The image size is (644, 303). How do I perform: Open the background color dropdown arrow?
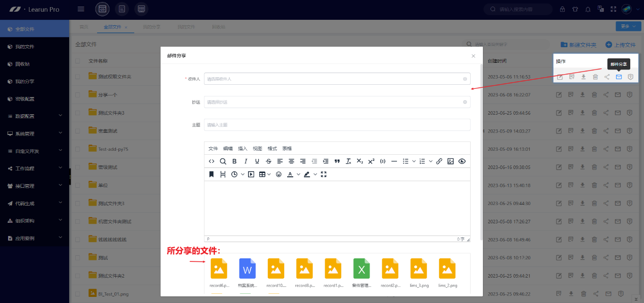[x=315, y=174]
